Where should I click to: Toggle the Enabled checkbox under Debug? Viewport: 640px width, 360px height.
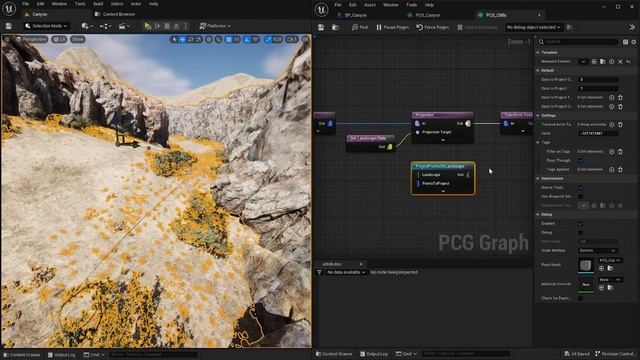[580, 223]
